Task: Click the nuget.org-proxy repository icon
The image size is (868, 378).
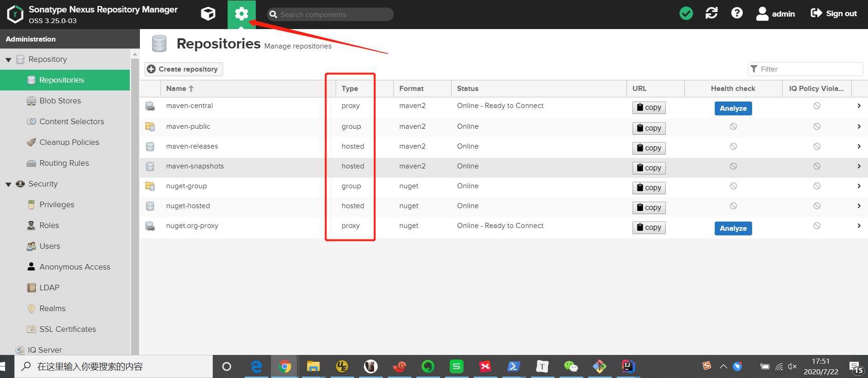Action: (x=150, y=226)
